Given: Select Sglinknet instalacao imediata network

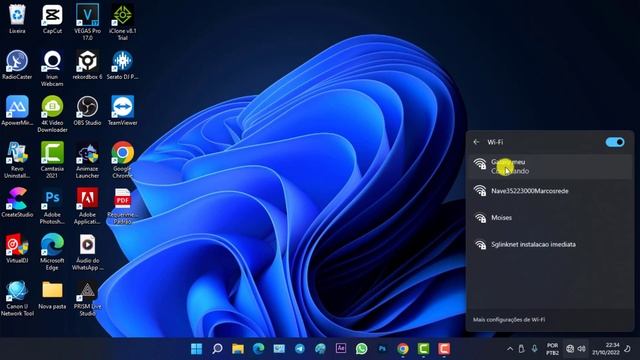Looking at the screenshot, I should point(550,244).
